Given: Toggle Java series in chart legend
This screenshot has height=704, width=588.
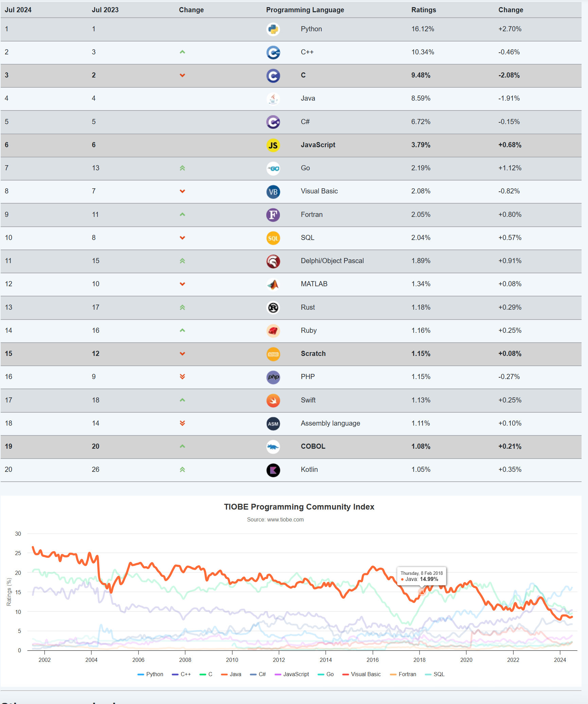Looking at the screenshot, I should coord(231,674).
